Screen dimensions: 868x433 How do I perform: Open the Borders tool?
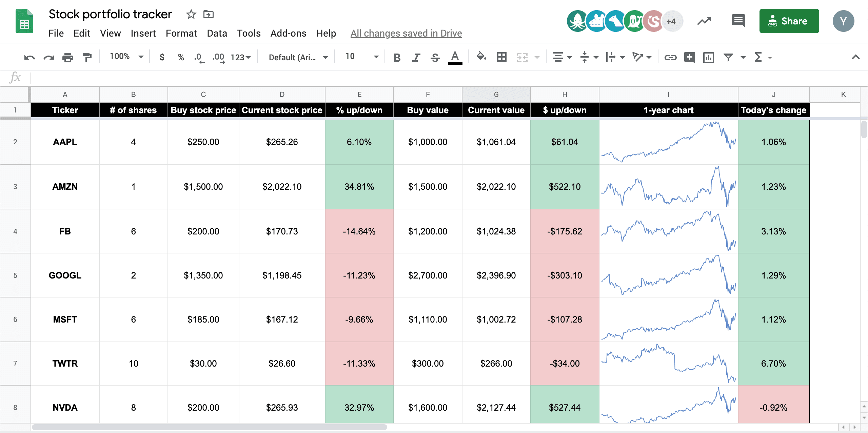502,57
